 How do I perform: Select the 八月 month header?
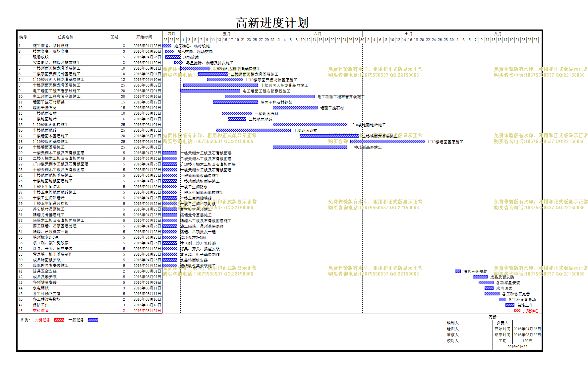[x=498, y=34]
